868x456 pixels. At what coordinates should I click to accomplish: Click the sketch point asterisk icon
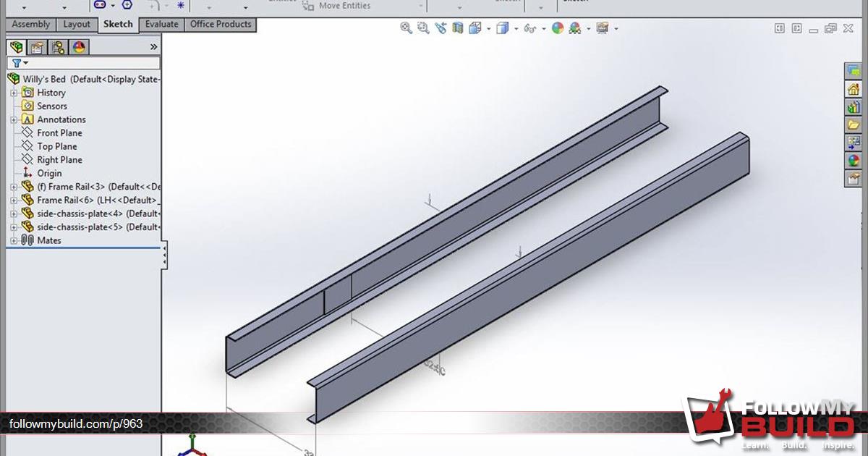(180, 5)
